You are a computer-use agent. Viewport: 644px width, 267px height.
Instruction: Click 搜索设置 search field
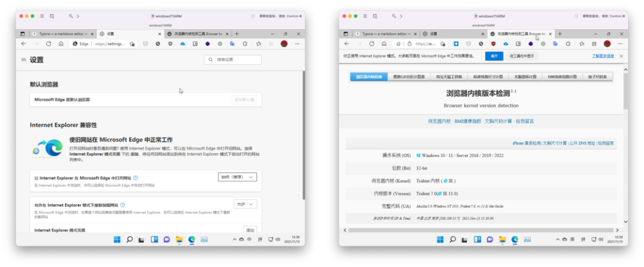[233, 60]
